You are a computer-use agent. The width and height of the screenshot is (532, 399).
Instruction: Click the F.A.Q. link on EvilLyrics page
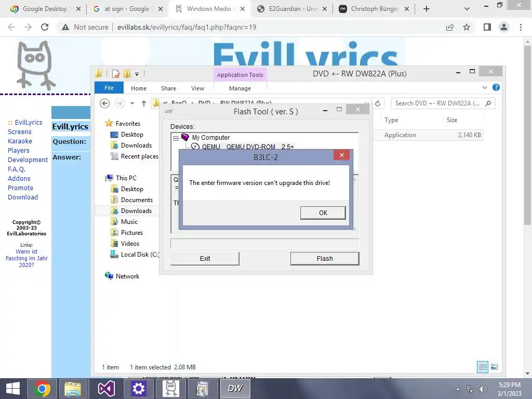tap(16, 169)
